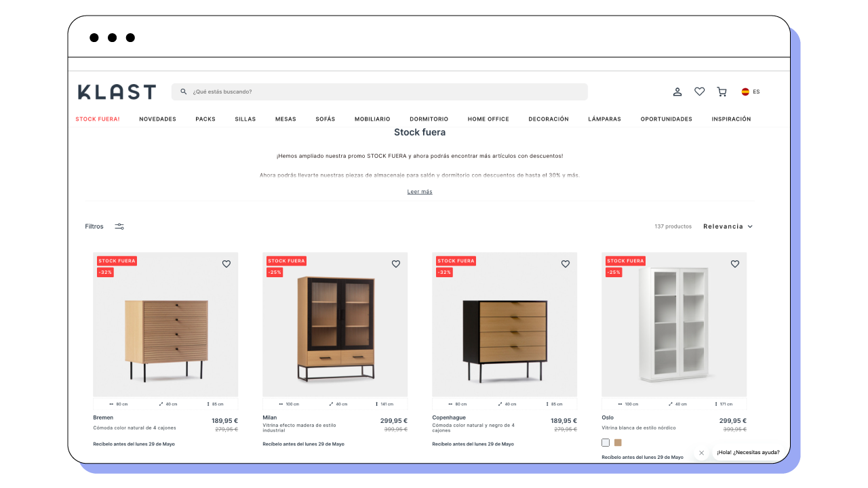Go to the STOCK FUERA! menu item

[97, 119]
